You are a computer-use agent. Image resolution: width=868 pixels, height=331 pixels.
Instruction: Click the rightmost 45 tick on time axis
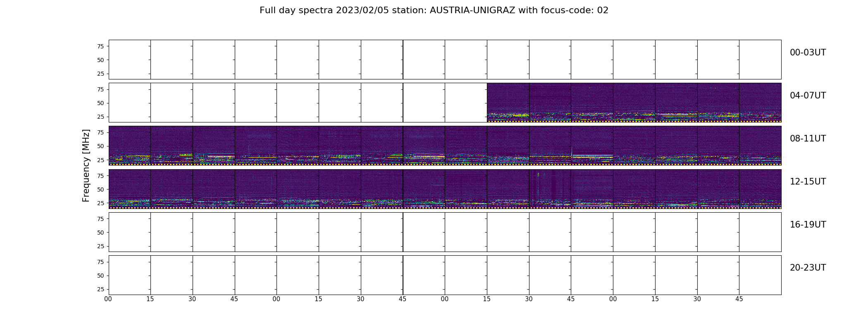point(739,299)
